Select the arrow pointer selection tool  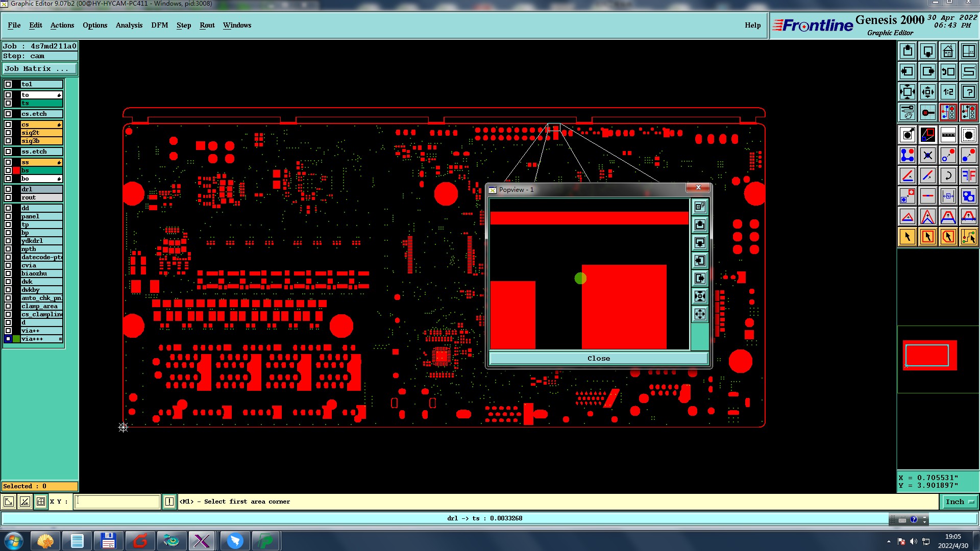click(908, 237)
